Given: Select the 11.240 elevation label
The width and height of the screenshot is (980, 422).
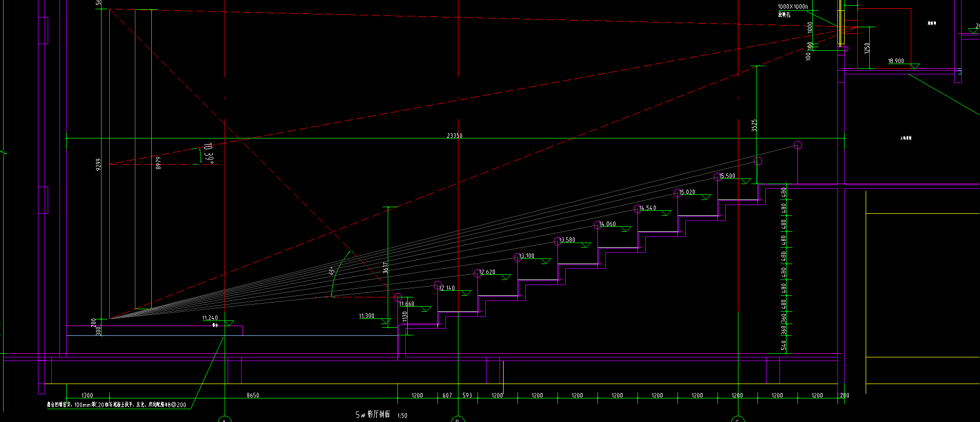Looking at the screenshot, I should [210, 318].
